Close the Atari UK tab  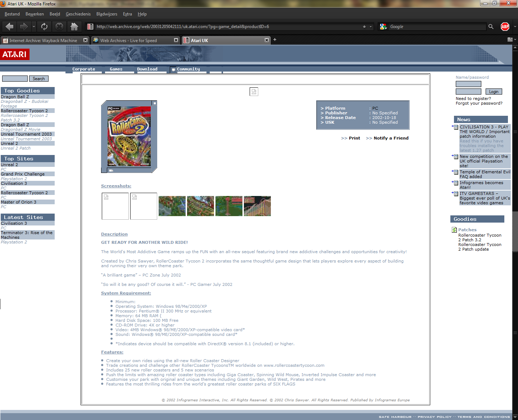267,40
